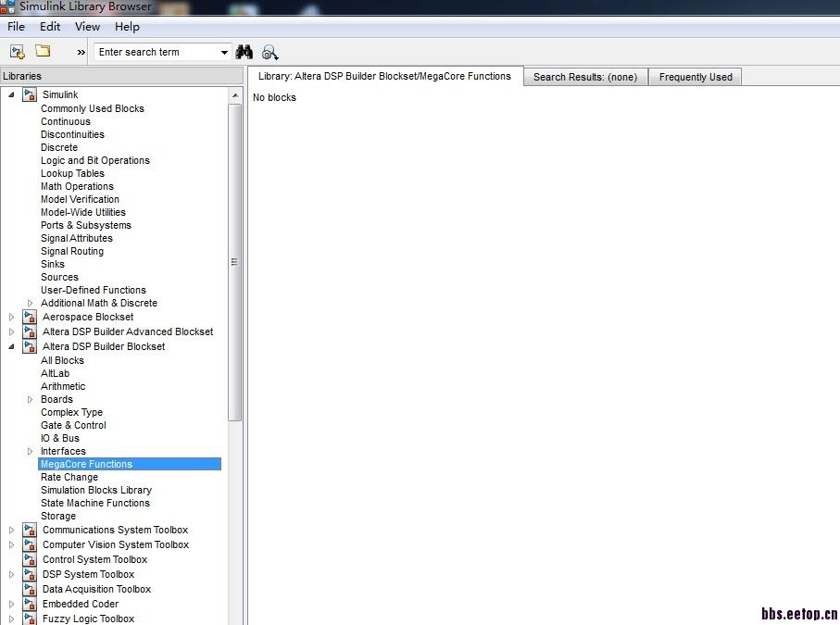Click the Simulink library icon
840x625 pixels.
[x=30, y=94]
